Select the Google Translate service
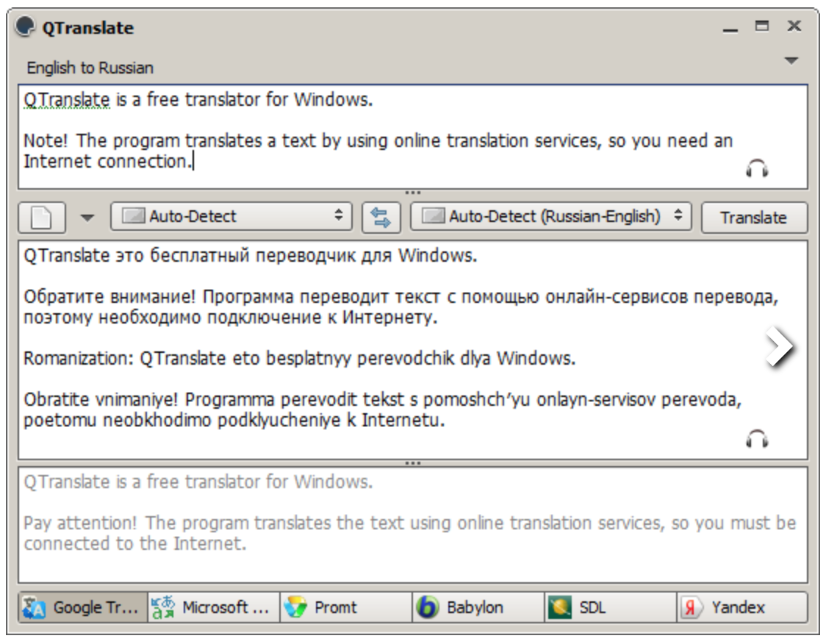 (x=82, y=608)
